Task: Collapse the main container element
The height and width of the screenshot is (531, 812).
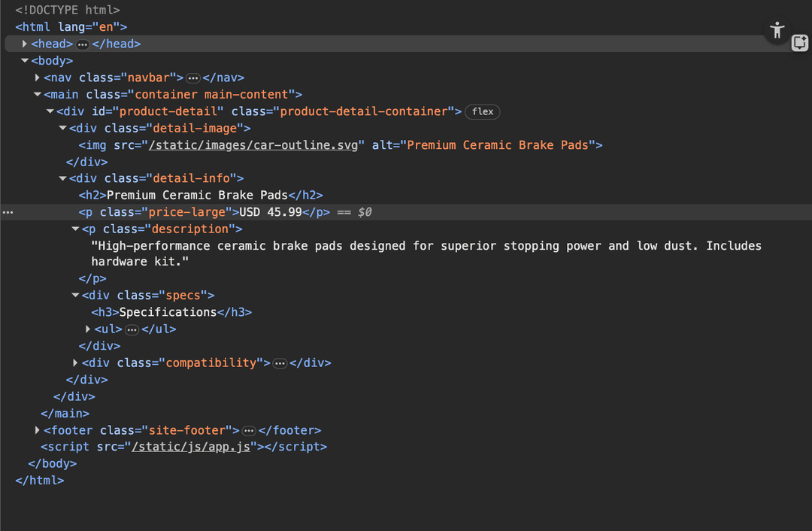Action: tap(38, 94)
